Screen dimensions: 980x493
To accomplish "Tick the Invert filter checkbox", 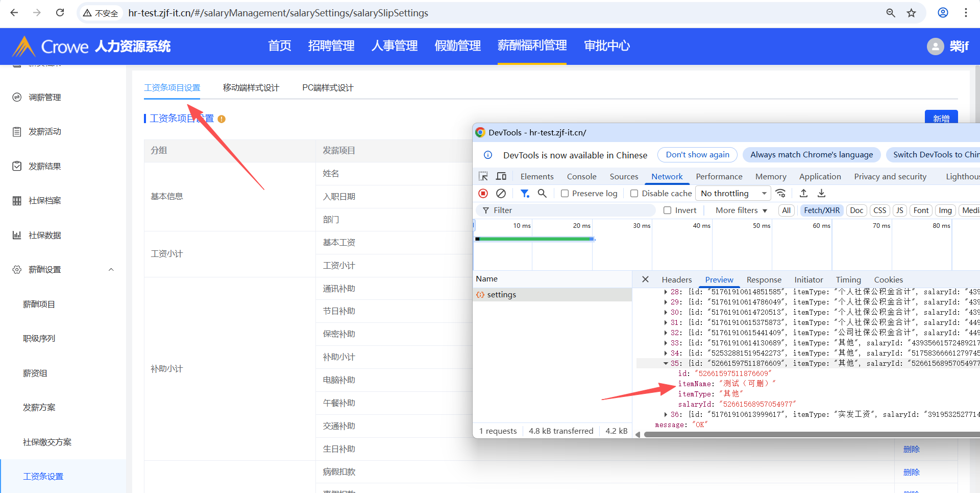I will [667, 210].
